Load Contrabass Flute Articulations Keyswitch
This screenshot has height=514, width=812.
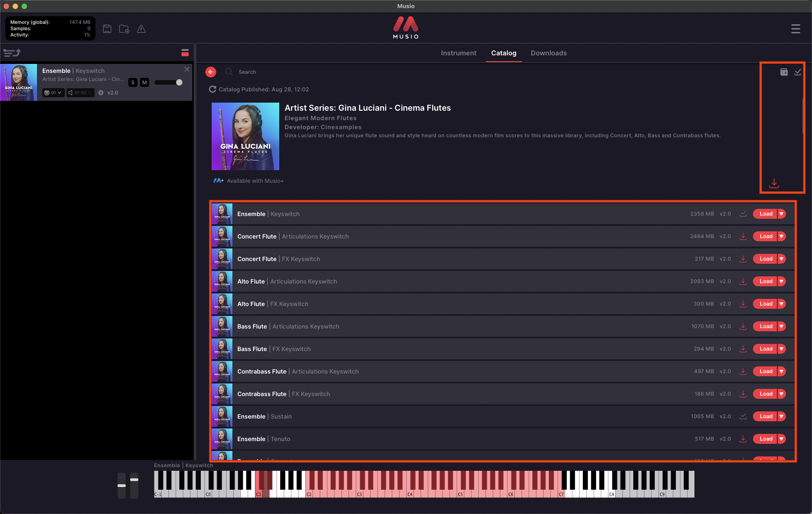pos(765,371)
